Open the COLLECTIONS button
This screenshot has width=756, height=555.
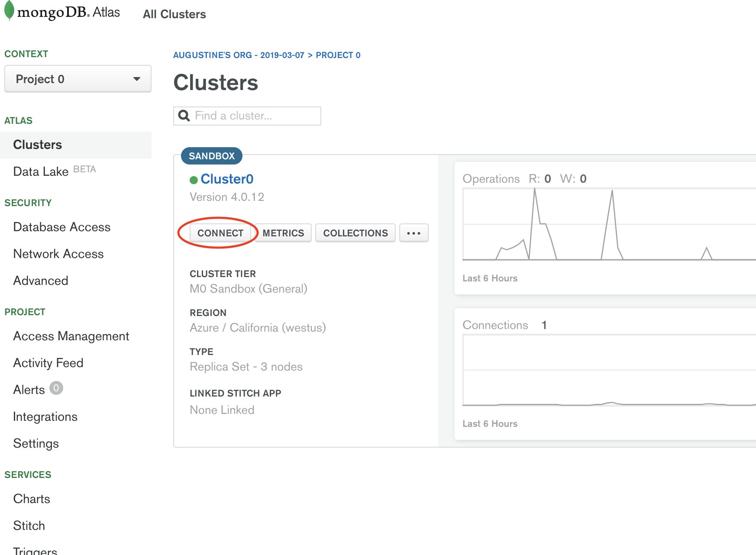[x=355, y=233]
